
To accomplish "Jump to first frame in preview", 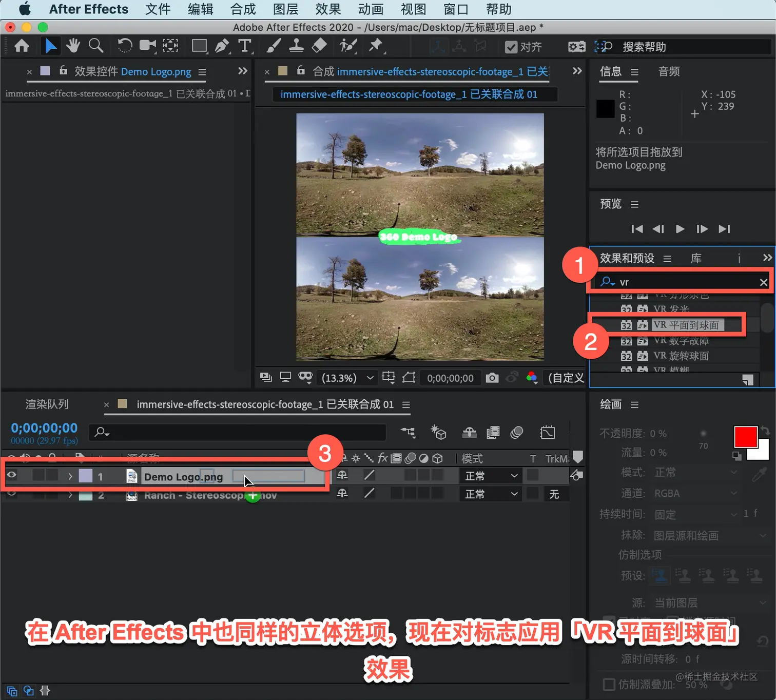I will [637, 229].
